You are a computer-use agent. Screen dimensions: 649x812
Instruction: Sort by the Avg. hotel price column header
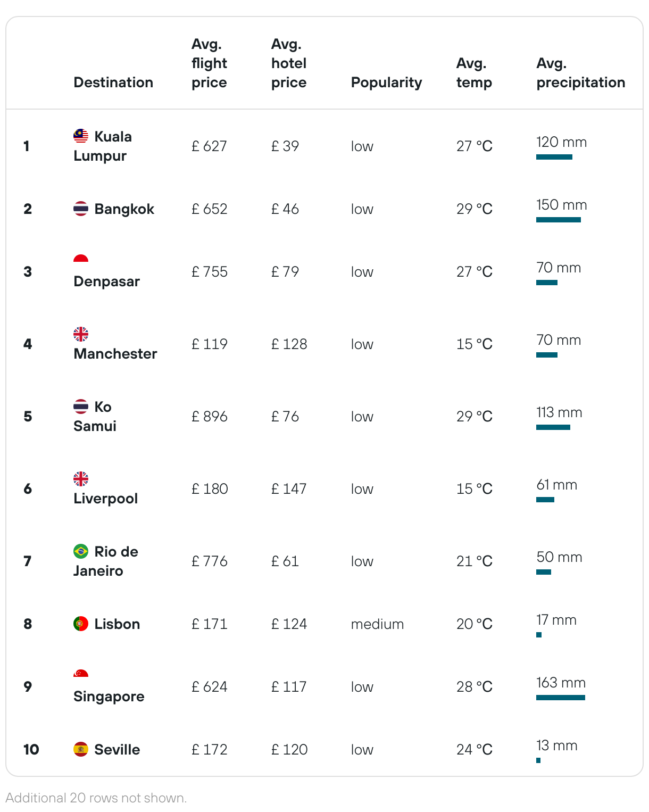tap(289, 63)
